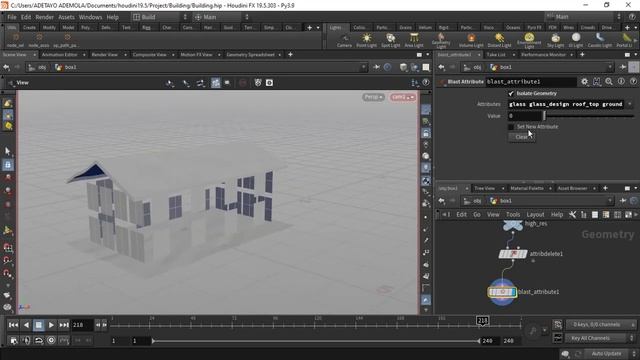The image size is (640, 360).
Task: Jump to the last frame in the playbar
Action: pos(64,325)
